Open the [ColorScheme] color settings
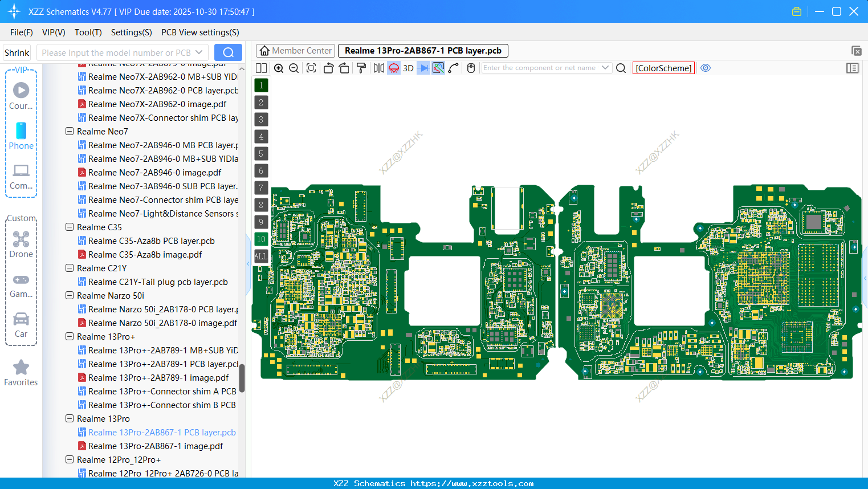Image resolution: width=868 pixels, height=489 pixels. (663, 68)
